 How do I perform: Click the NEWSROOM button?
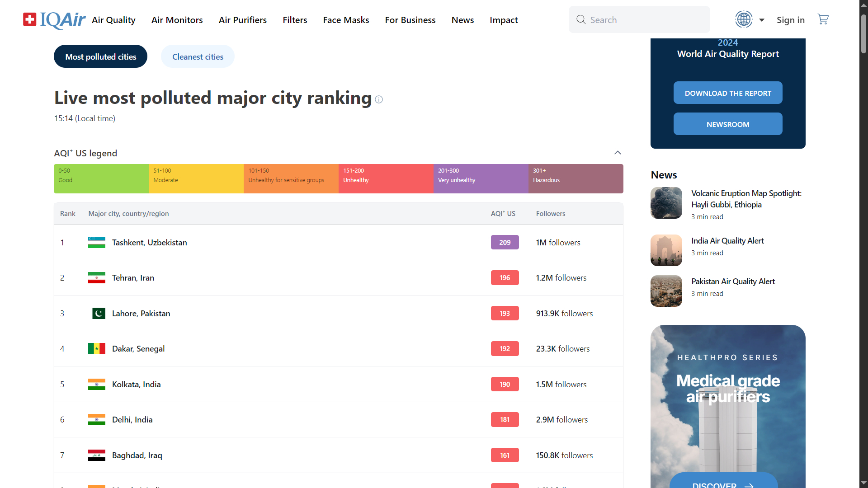coord(728,124)
